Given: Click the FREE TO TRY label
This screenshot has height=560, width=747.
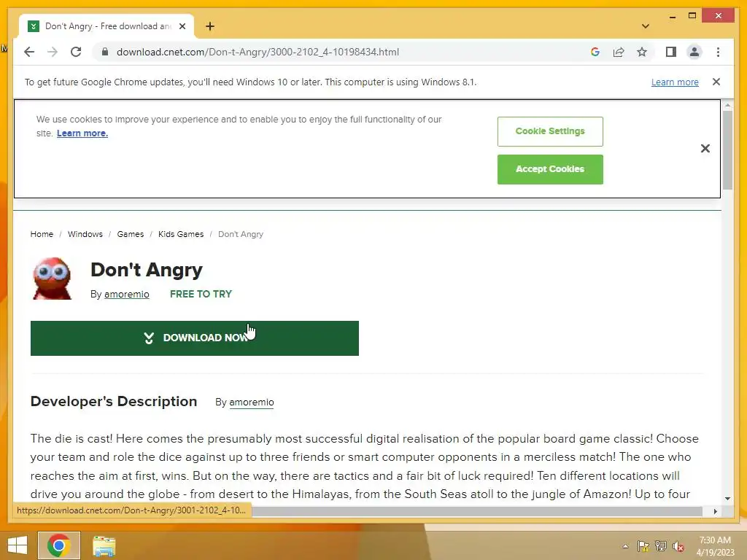Looking at the screenshot, I should click(201, 295).
